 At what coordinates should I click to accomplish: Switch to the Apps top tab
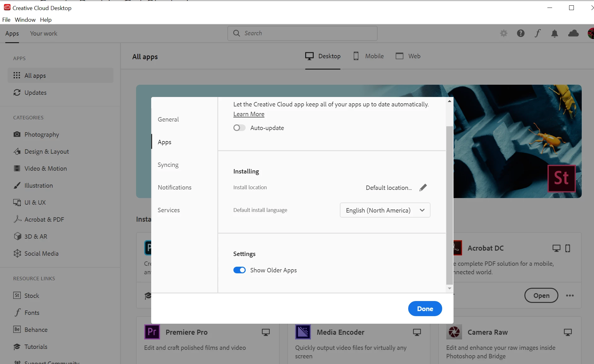tap(12, 33)
